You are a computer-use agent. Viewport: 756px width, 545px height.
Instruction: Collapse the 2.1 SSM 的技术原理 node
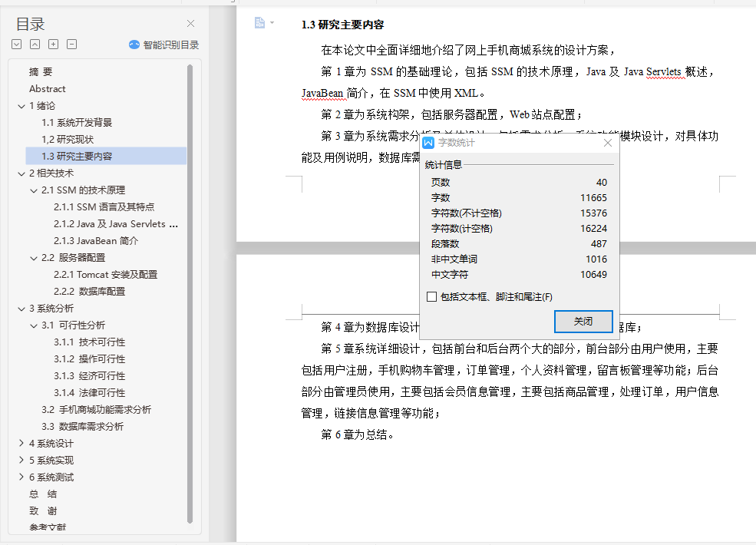34,190
